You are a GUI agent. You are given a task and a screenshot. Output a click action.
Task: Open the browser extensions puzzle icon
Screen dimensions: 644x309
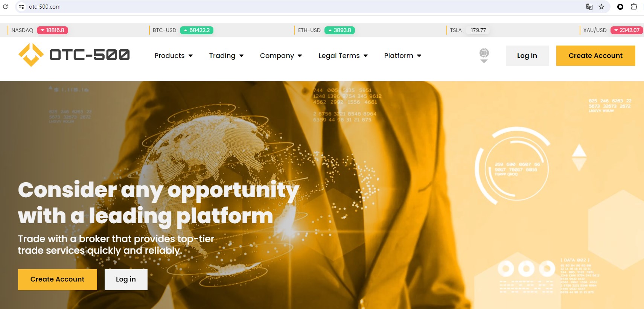[634, 7]
